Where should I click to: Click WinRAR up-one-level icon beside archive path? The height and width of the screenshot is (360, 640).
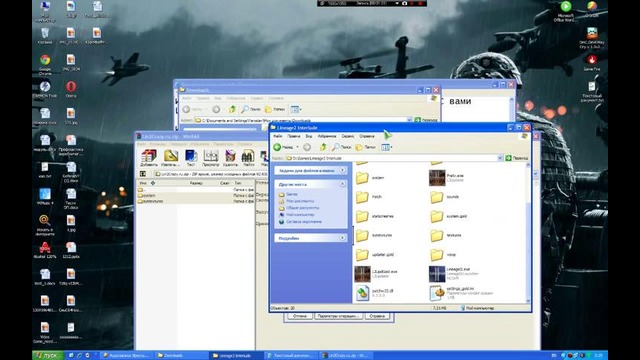[x=143, y=174]
